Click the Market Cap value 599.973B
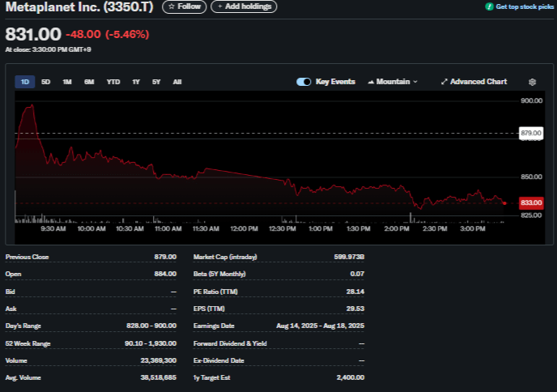The width and height of the screenshot is (557, 392). 349,257
